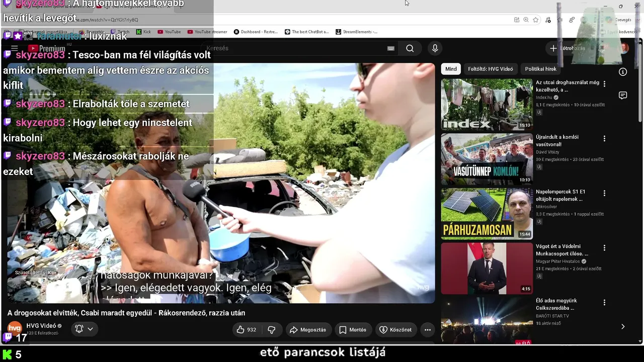The height and width of the screenshot is (362, 644).
Task: Open options for 'Véget ért a Védelmi' video
Action: tap(604, 248)
